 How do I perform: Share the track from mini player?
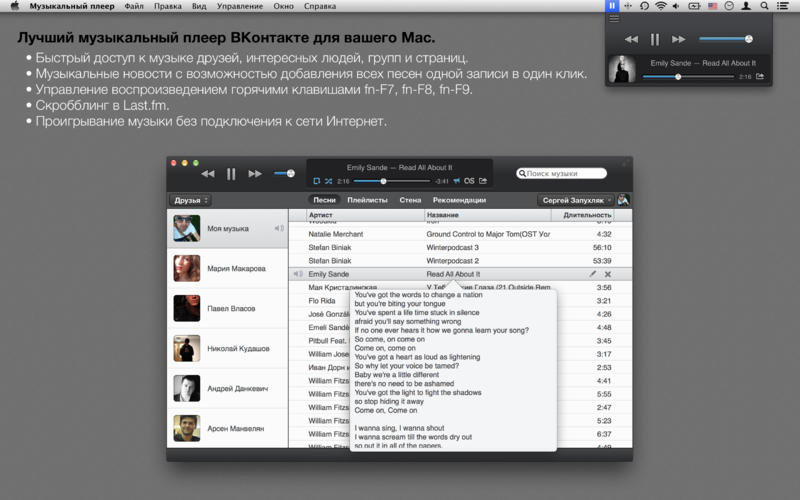760,77
